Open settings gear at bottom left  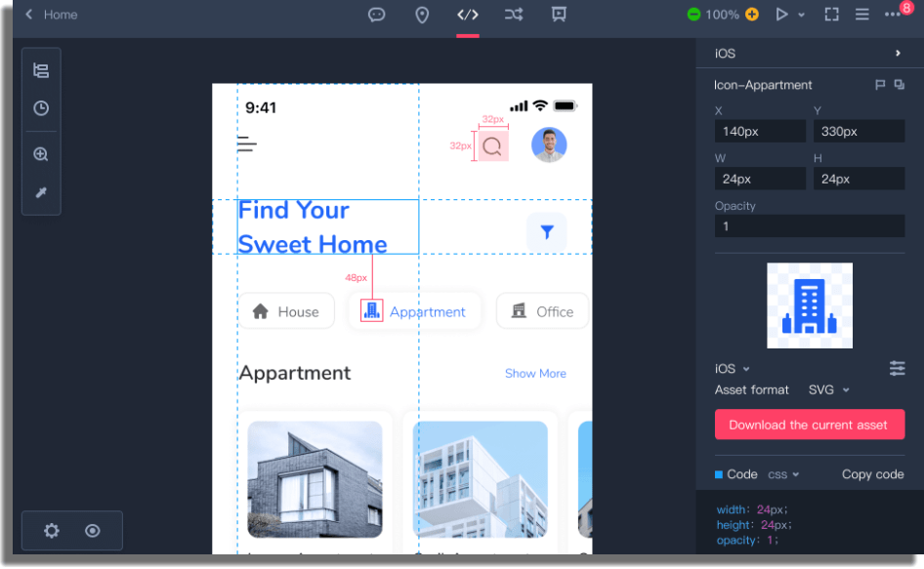tap(52, 531)
